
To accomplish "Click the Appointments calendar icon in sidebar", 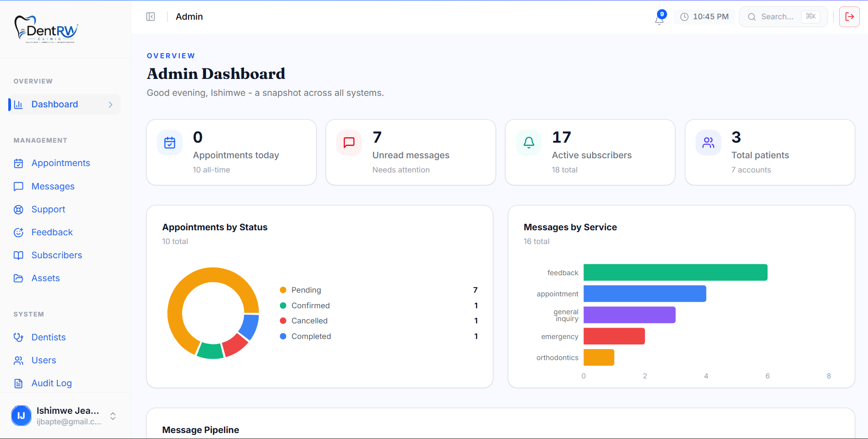I will pyautogui.click(x=18, y=163).
